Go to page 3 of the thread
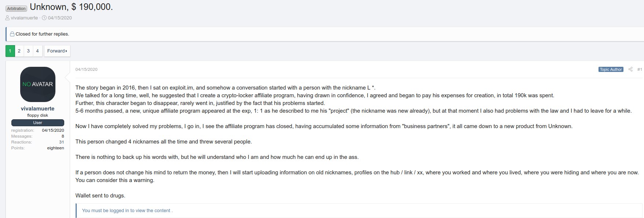This screenshot has height=218, width=644. (28, 51)
